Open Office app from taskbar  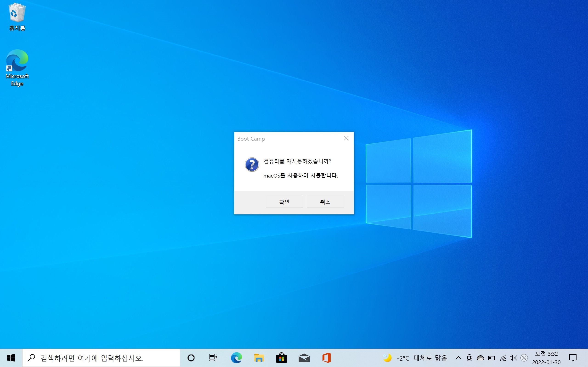(x=327, y=358)
